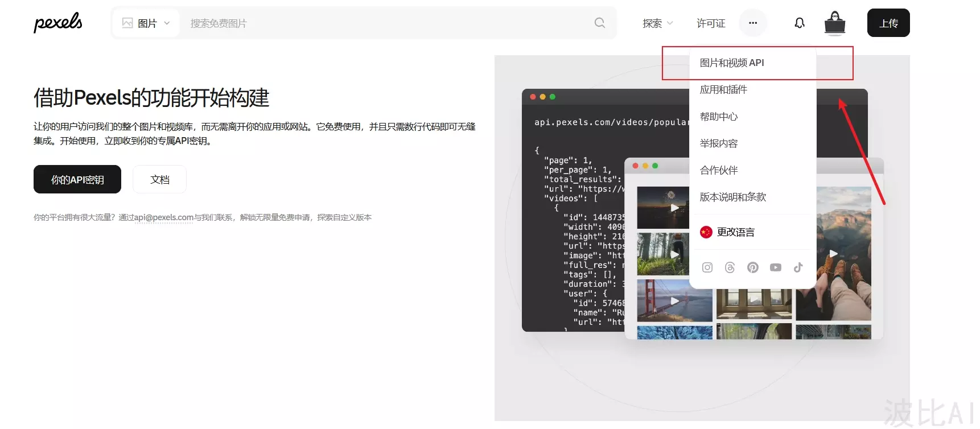Screen dimensions: 980x429
Task: Click the api.pexels.com/videos/popular code line
Action: pos(612,122)
